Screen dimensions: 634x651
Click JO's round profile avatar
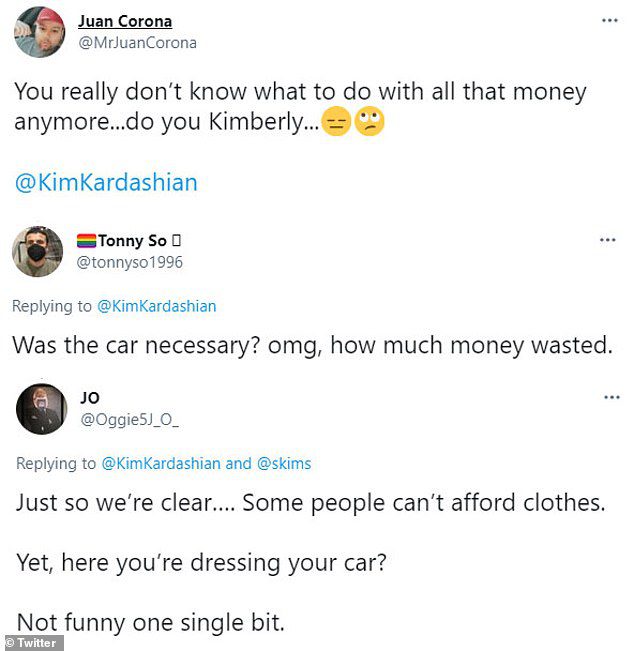tap(42, 409)
